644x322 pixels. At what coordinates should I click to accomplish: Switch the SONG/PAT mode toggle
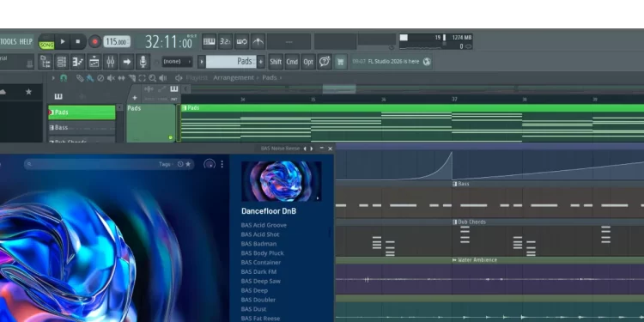[x=46, y=42]
